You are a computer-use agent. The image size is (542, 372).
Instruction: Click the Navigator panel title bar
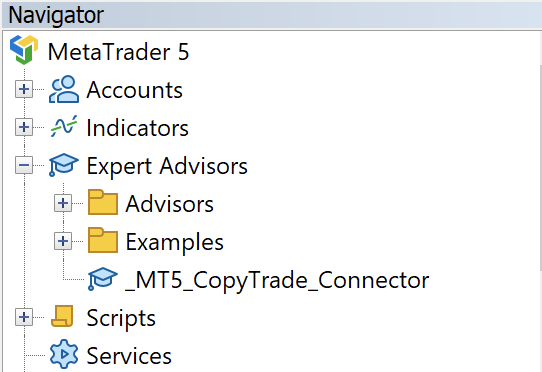coord(271,15)
